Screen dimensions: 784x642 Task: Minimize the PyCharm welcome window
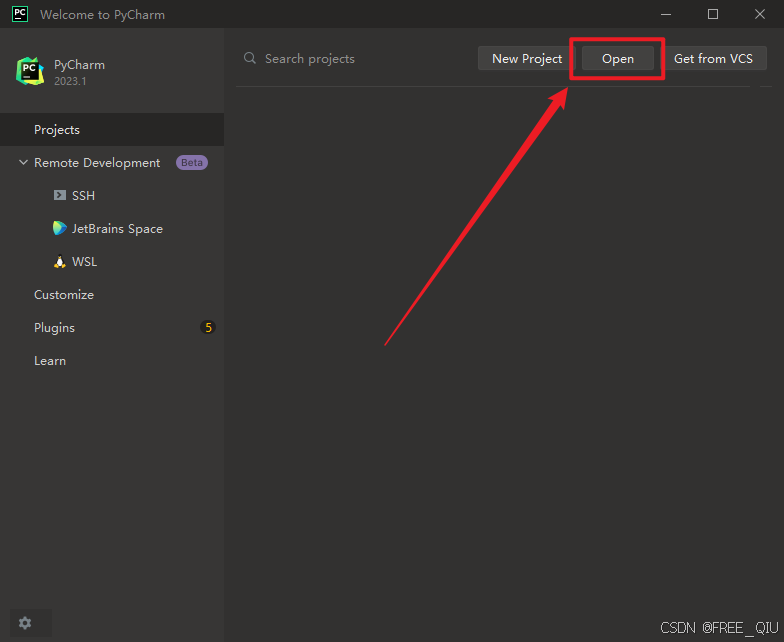tap(666, 14)
